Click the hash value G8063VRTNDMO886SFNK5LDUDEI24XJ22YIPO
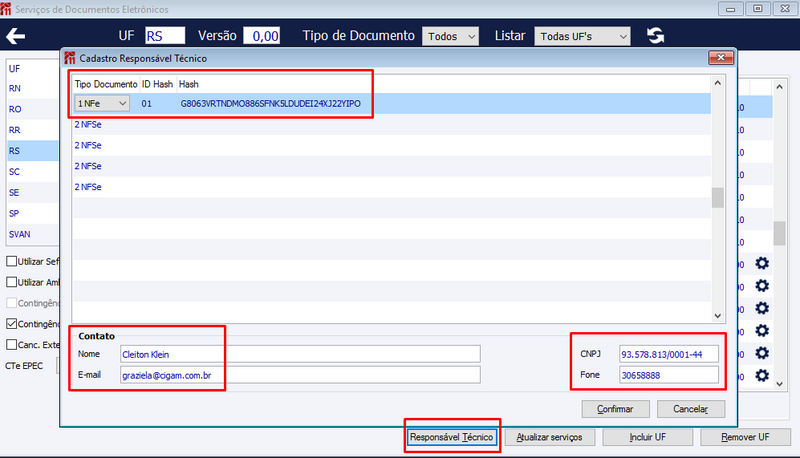The image size is (800, 458). [270, 104]
